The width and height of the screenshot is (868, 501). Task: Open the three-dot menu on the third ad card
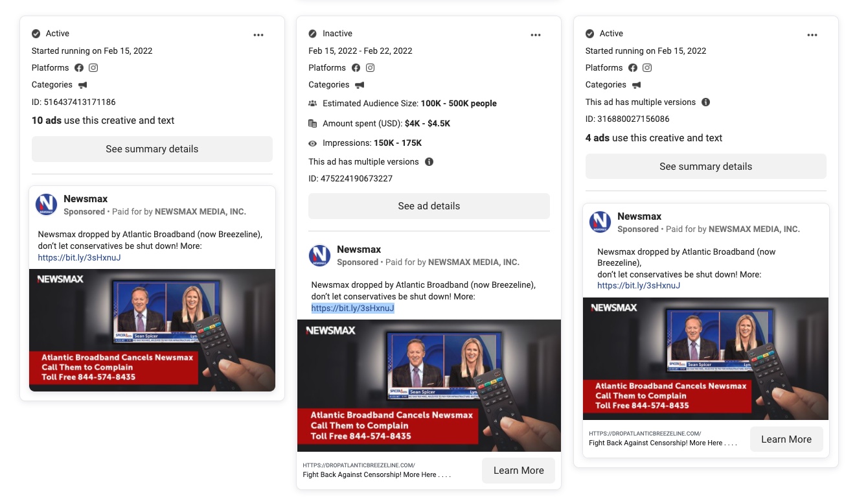pyautogui.click(x=812, y=35)
